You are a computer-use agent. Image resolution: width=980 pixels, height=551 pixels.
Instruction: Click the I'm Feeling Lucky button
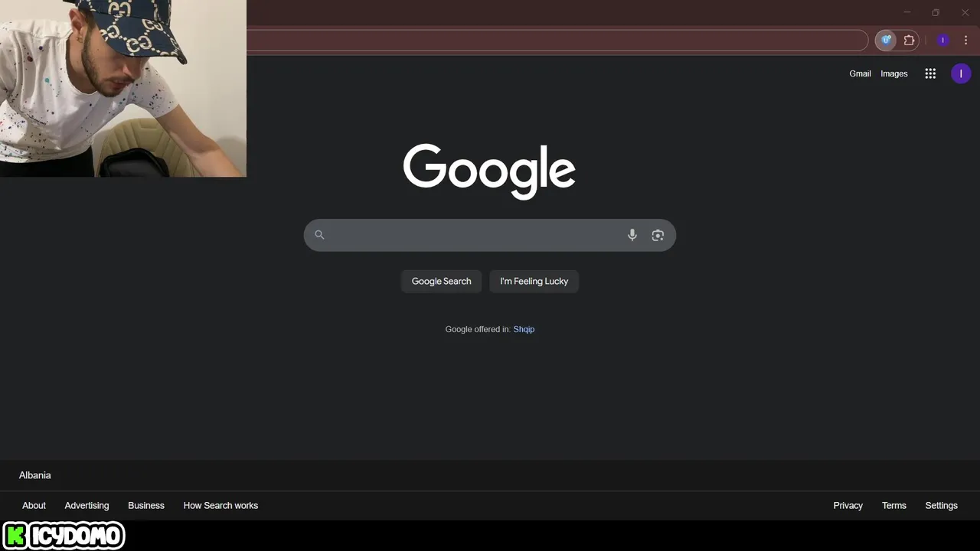click(534, 282)
